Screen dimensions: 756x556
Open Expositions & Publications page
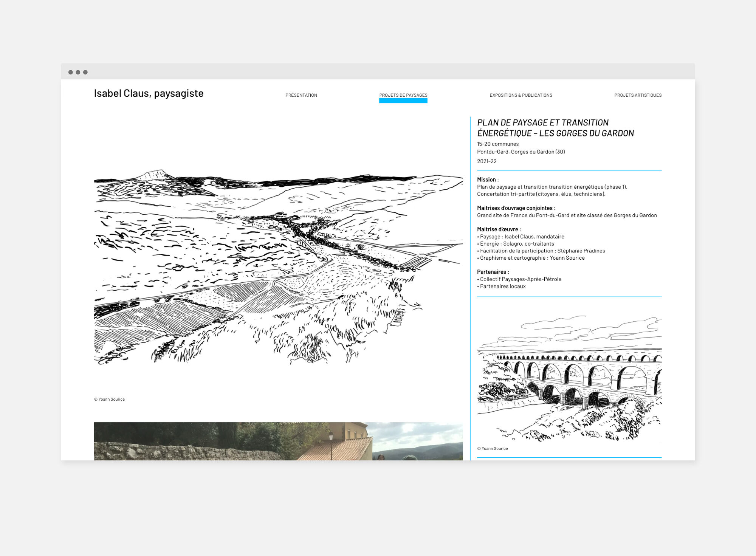(521, 95)
